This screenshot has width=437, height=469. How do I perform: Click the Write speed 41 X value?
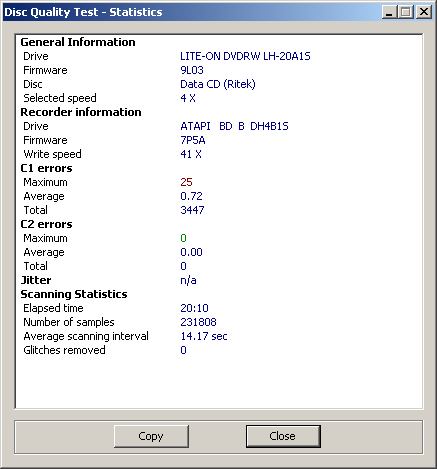point(191,154)
